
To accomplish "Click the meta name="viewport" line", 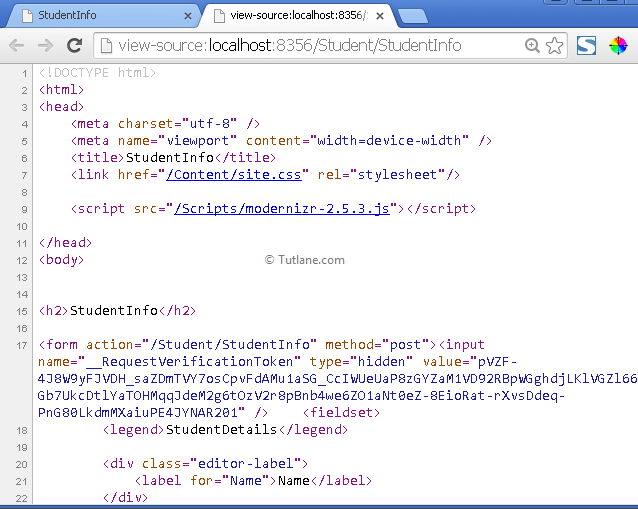I will (x=281, y=141).
